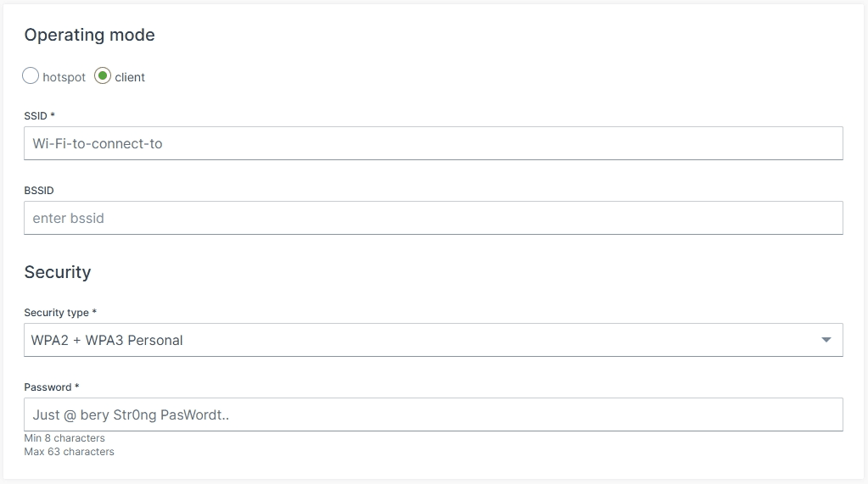Focus the Password input field
868x484 pixels.
[433, 414]
